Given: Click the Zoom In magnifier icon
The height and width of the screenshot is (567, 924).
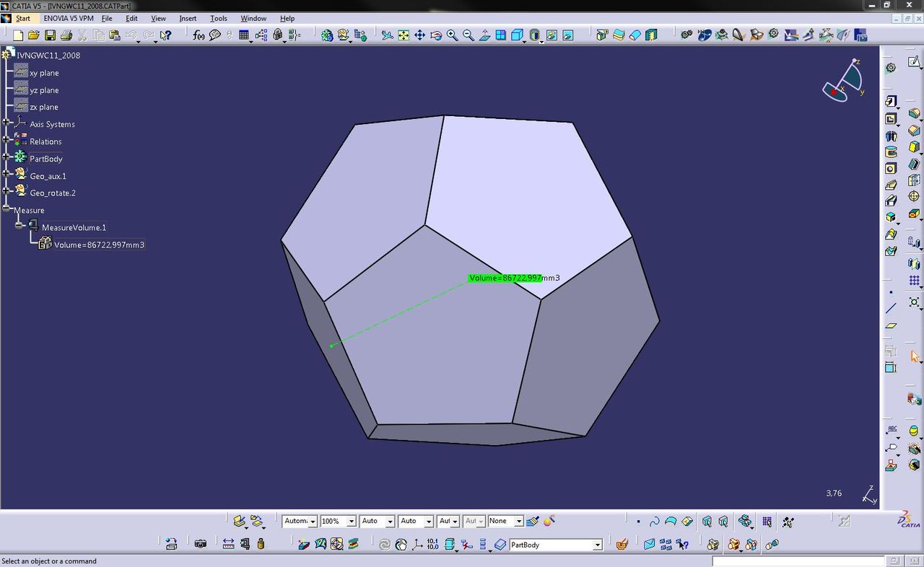Looking at the screenshot, I should [x=452, y=35].
